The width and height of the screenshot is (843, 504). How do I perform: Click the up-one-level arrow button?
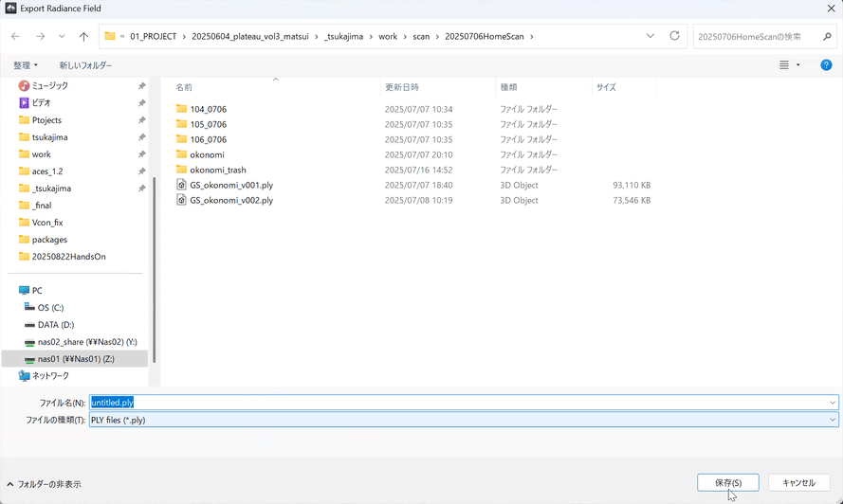point(84,36)
